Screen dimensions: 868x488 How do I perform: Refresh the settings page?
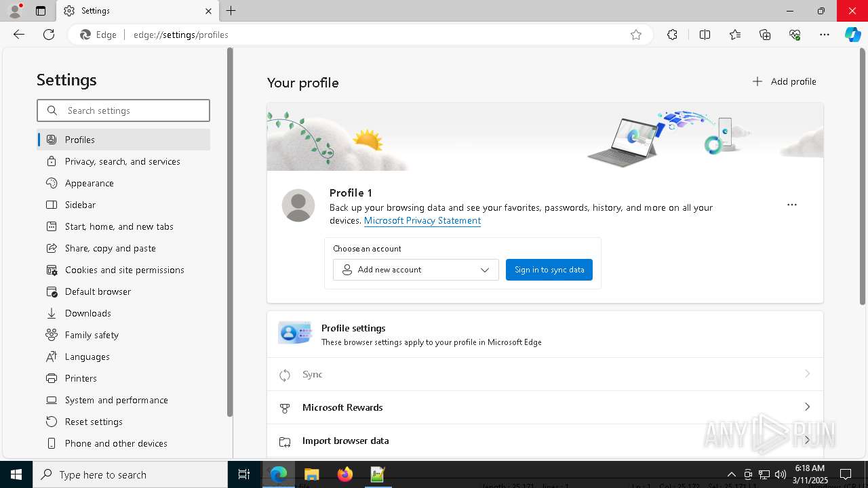(49, 35)
